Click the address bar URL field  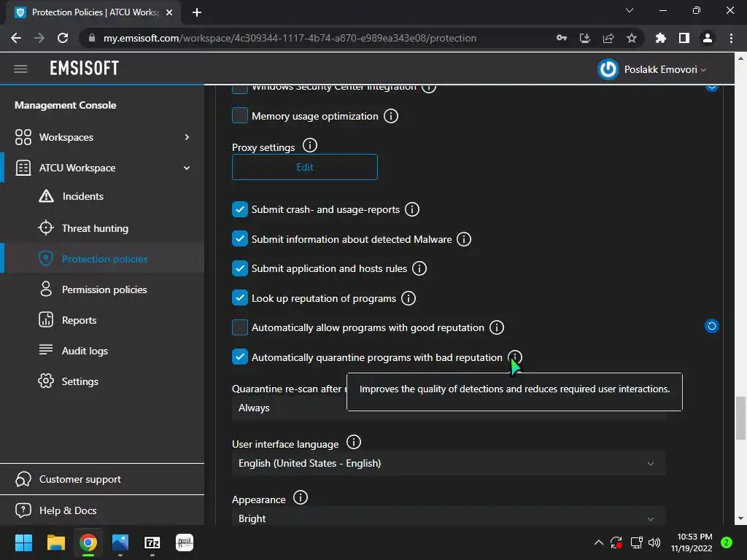(290, 38)
